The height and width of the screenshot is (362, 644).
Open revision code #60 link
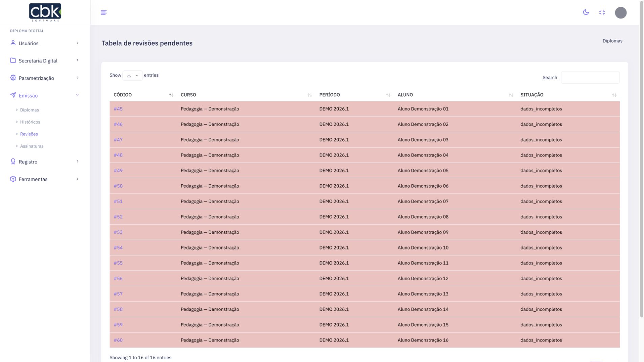[118, 340]
